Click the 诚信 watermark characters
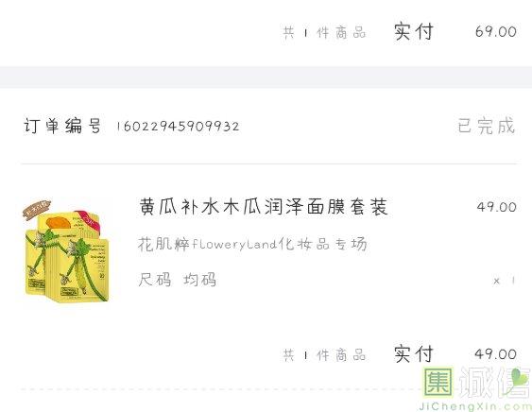Screen dimensions: 532x412 click(494, 383)
